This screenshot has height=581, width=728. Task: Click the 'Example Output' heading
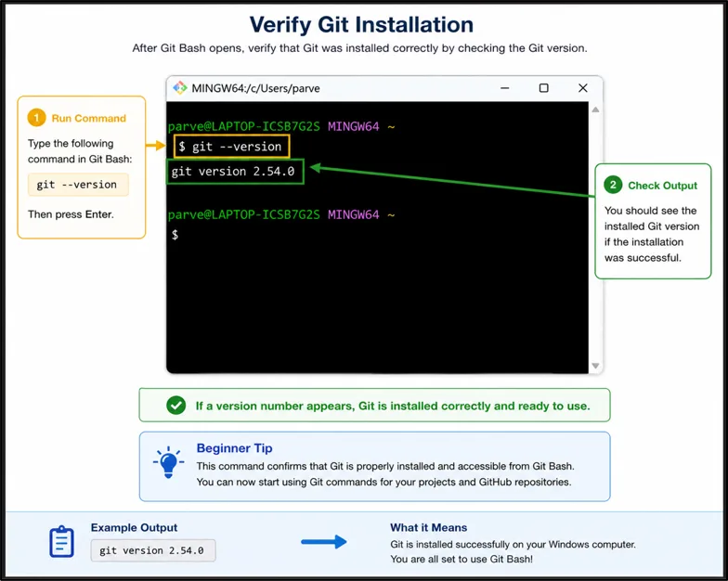click(134, 527)
